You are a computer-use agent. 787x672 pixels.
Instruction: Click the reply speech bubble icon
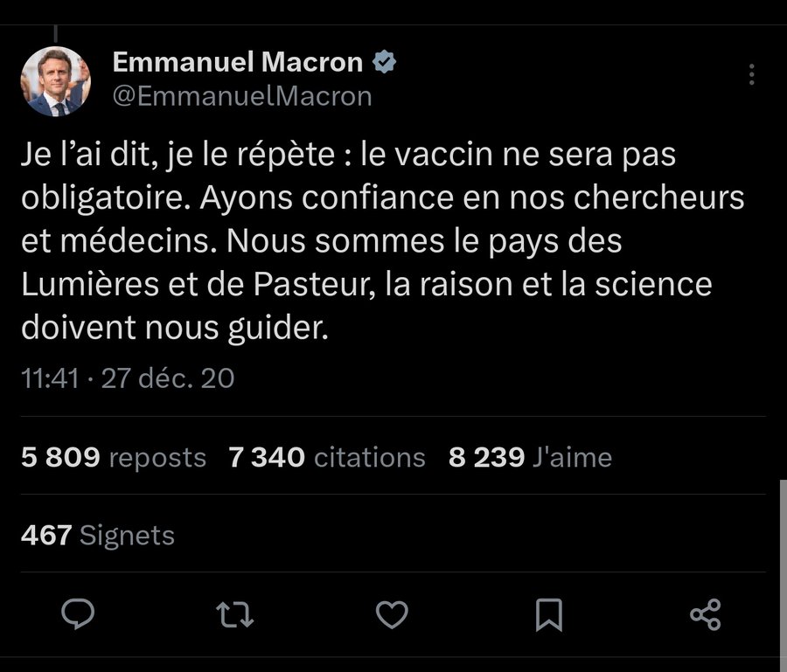tap(80, 614)
